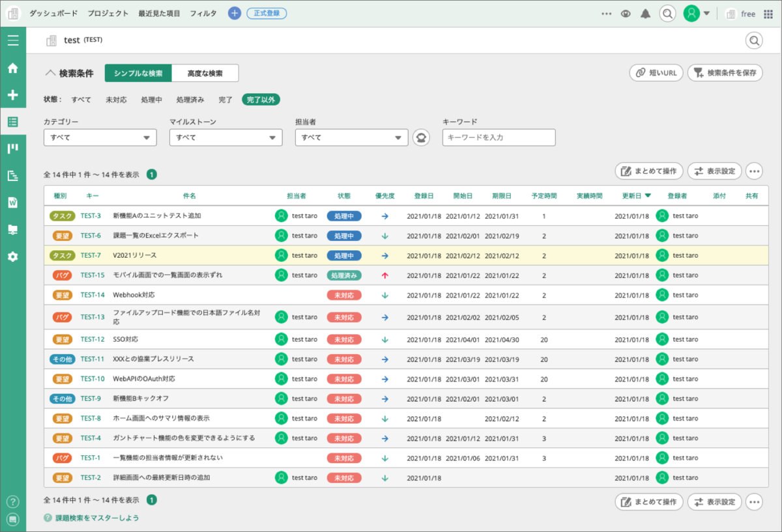
Task: Switch to the 高度な検索 tab
Action: pyautogui.click(x=205, y=73)
